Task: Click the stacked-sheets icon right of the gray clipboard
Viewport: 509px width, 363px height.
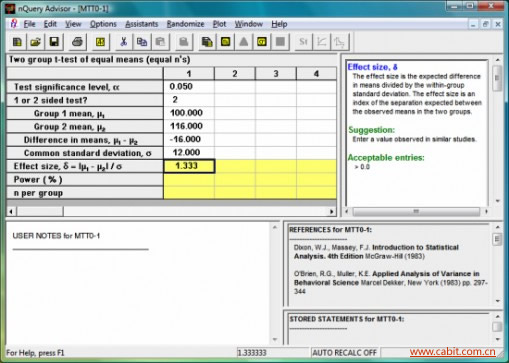Action: click(207, 42)
